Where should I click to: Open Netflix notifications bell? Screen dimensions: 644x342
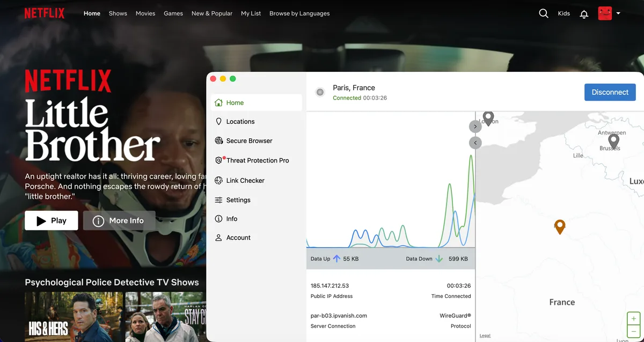pos(584,14)
